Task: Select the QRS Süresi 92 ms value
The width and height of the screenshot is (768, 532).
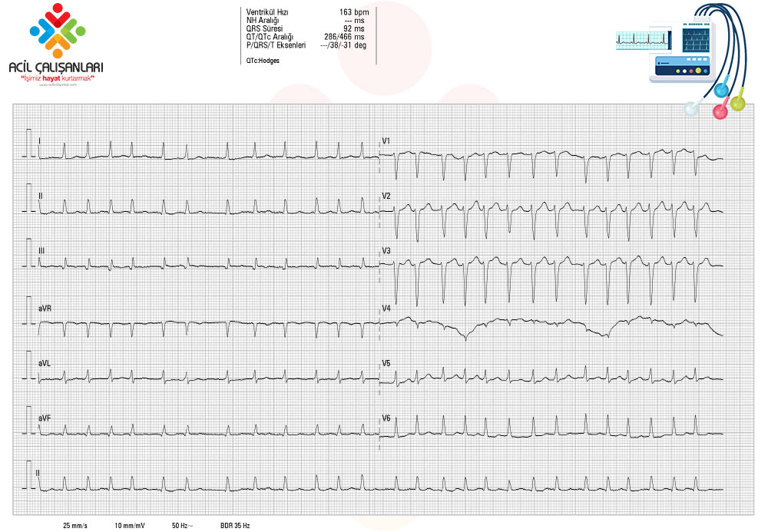Action: [x=306, y=28]
